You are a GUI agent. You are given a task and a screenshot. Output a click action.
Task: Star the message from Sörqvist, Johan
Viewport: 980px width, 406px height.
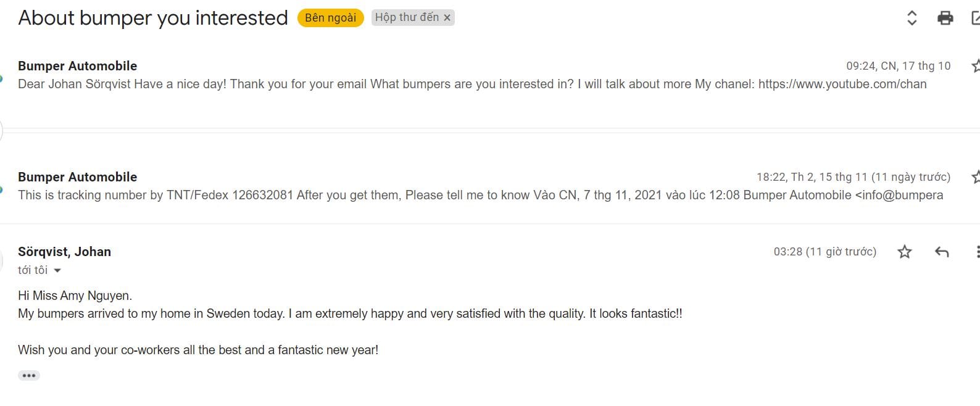pos(905,252)
